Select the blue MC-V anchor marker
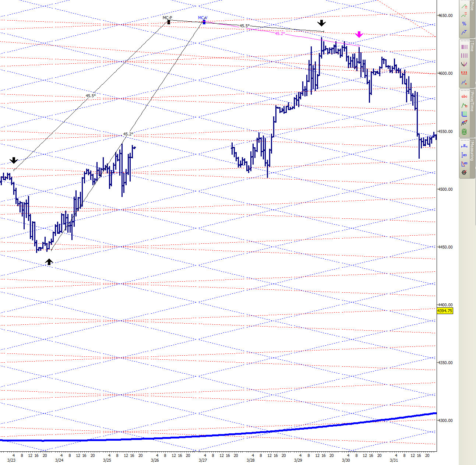This screenshot has width=476, height=465. (204, 22)
